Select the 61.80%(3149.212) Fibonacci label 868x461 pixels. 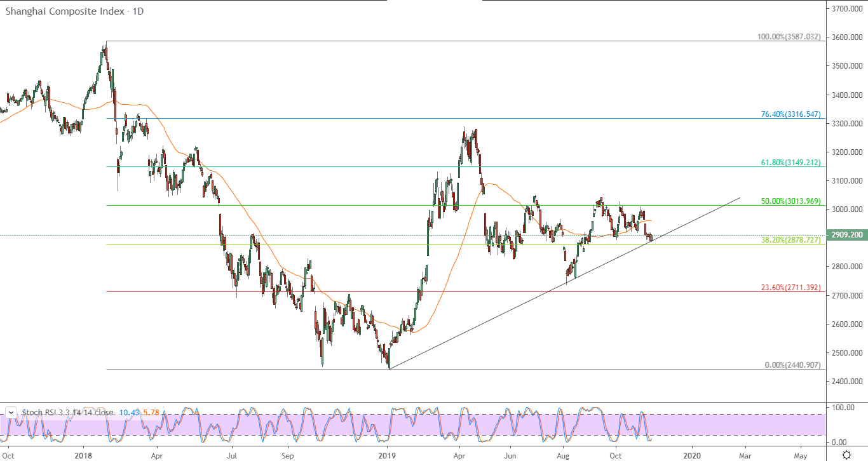click(790, 163)
